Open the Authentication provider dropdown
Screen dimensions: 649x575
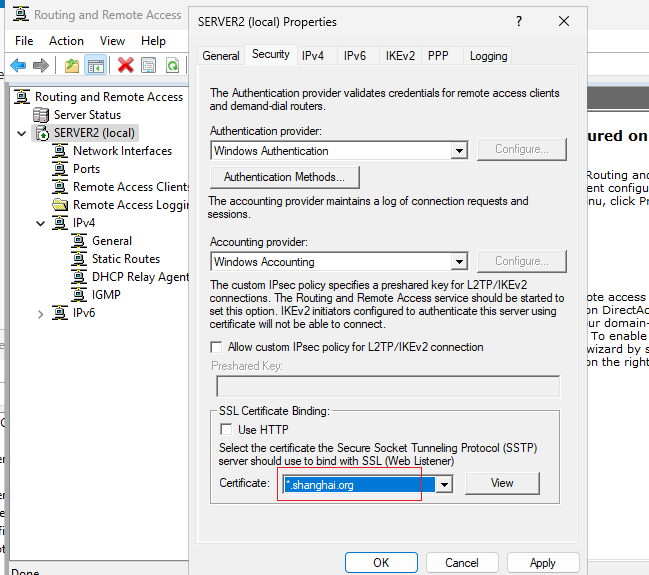459,151
